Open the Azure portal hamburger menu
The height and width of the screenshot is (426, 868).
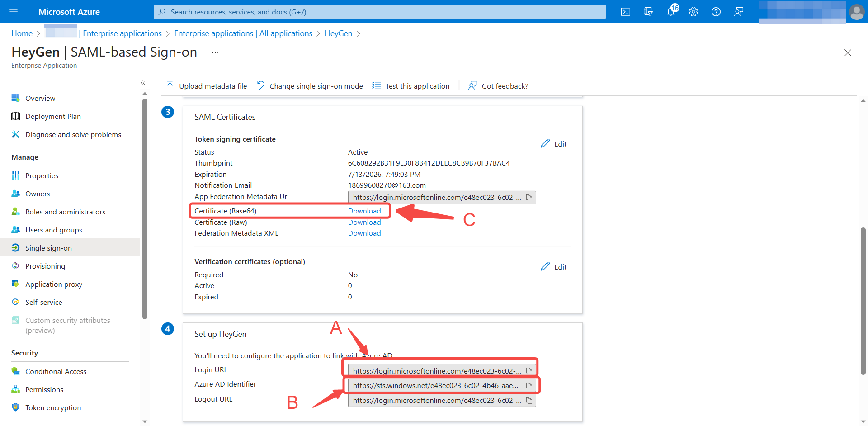coord(14,12)
